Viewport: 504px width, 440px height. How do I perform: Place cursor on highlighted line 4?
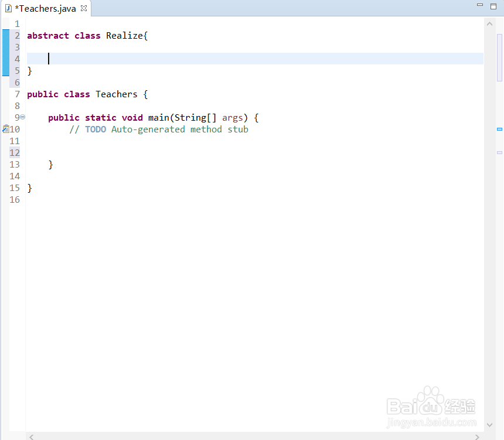point(255,59)
